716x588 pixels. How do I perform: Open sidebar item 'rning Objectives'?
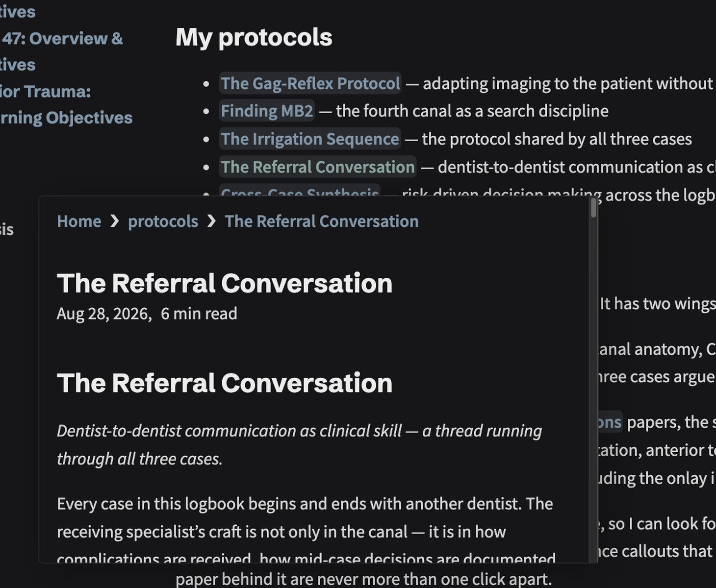click(x=66, y=118)
